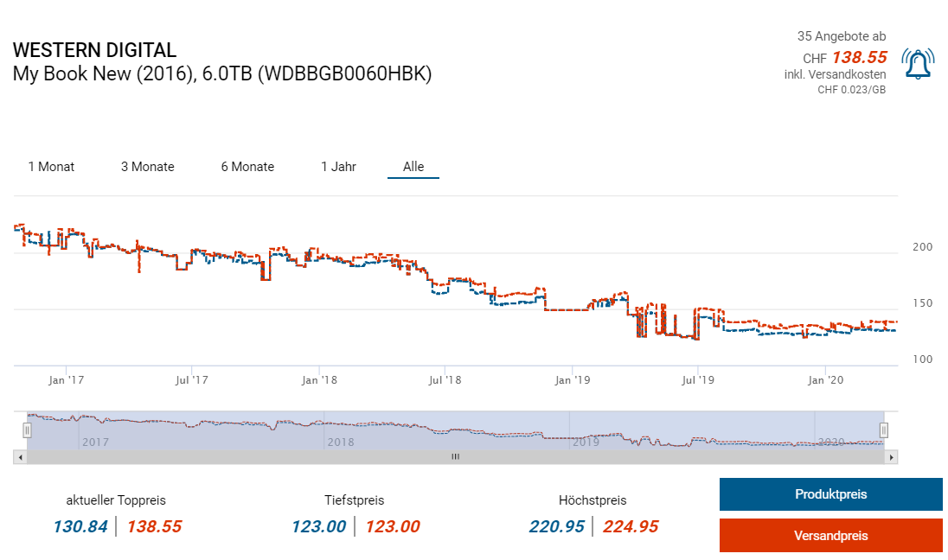Viewport: 948px width, 560px height.
Task: Open the 35 Angebote ab offers text
Action: pos(841,36)
